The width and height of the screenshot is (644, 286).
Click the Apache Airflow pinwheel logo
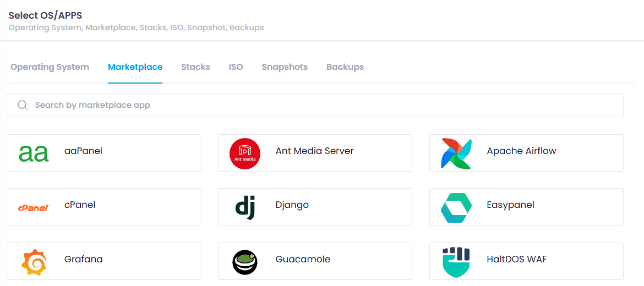point(456,153)
